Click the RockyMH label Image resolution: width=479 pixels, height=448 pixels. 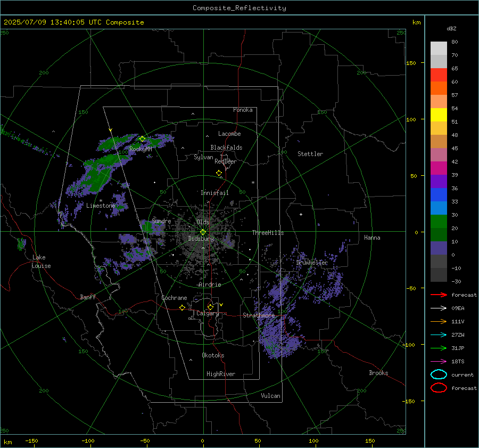coord(141,149)
